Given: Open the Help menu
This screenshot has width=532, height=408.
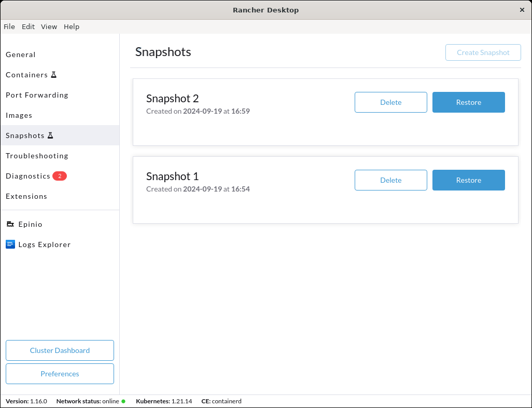Looking at the screenshot, I should (x=72, y=26).
